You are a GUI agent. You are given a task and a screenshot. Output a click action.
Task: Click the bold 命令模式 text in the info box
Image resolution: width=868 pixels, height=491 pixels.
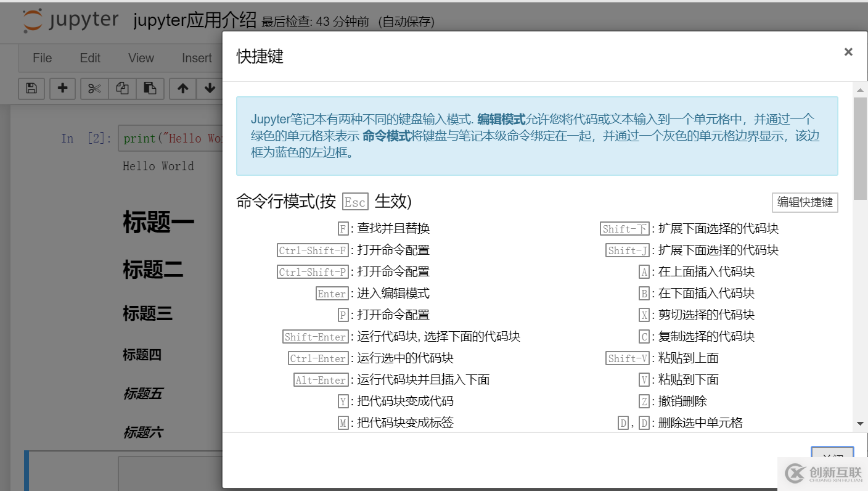387,136
